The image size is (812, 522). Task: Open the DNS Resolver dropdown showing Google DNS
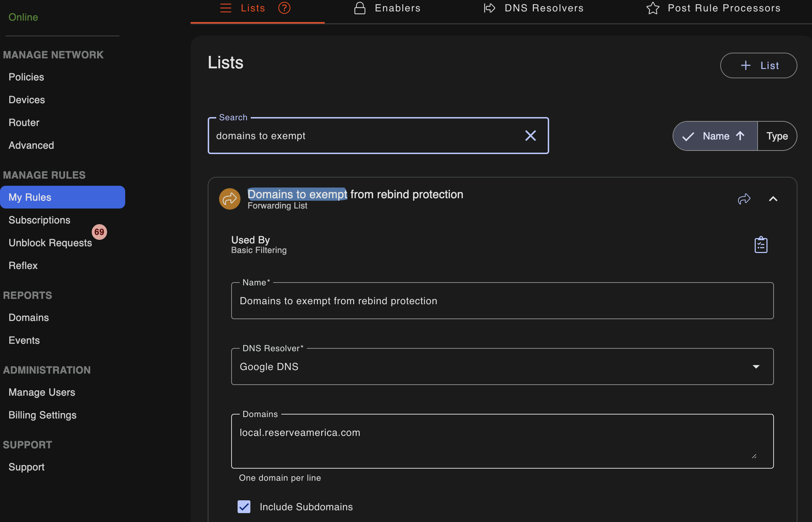click(502, 367)
